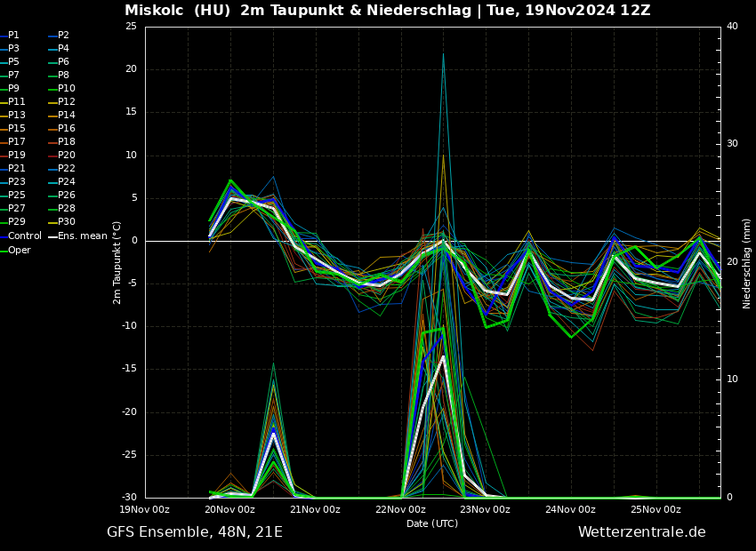Click the 2m Taupunkt (°C) axis label
Screen dimensions: 756x551
point(117,262)
